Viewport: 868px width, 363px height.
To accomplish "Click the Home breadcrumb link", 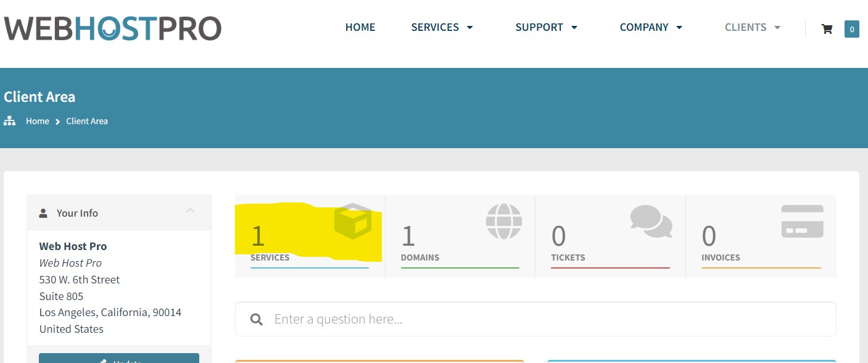I will pos(37,121).
